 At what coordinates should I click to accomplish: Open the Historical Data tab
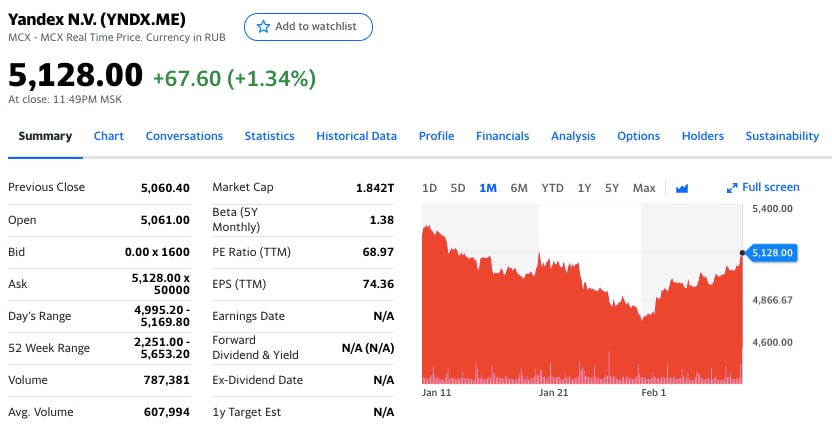click(x=357, y=136)
